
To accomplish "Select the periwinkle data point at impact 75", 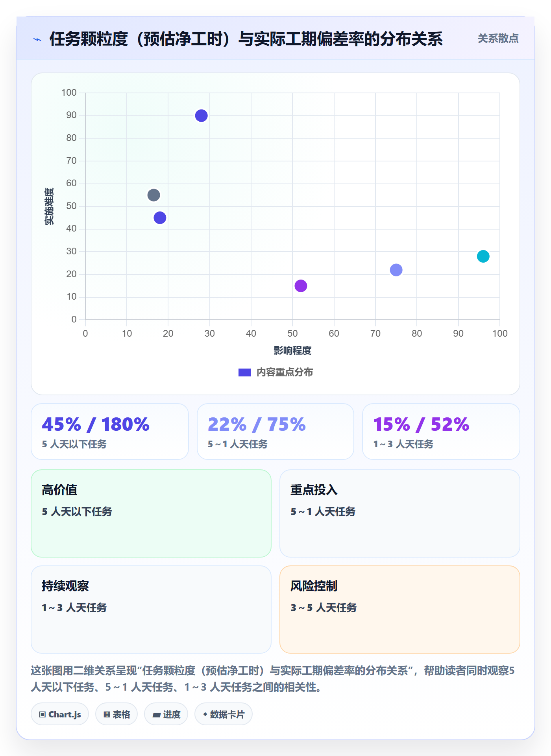I will tap(396, 270).
